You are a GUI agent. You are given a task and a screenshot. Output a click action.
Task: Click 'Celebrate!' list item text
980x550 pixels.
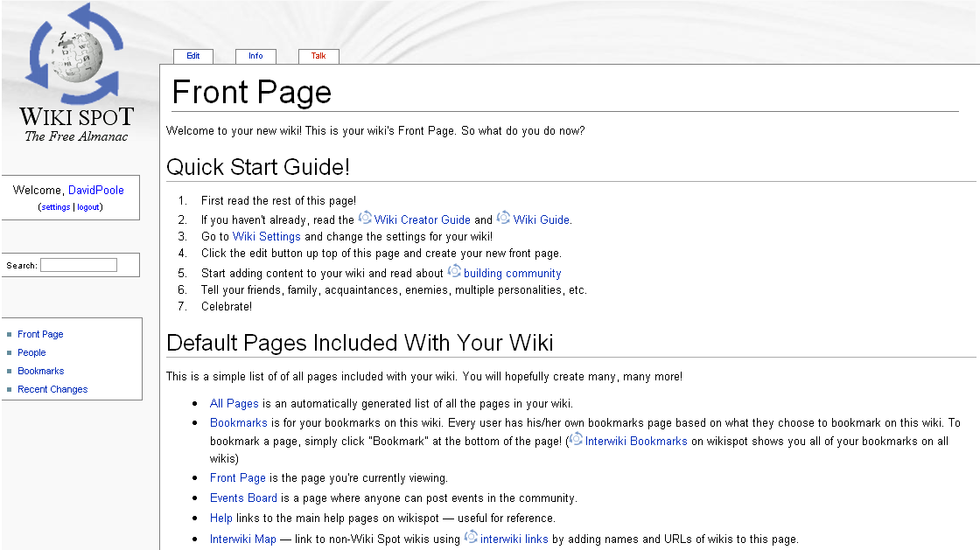click(x=227, y=307)
